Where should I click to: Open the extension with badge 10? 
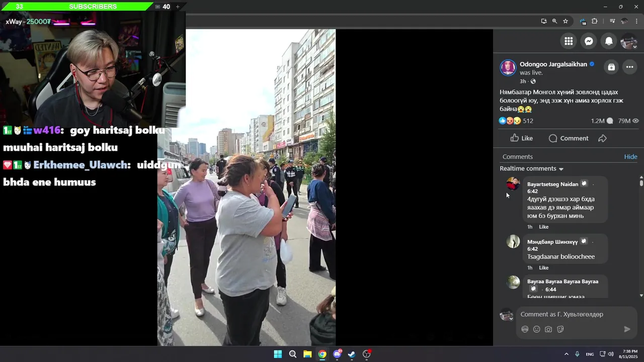(583, 21)
